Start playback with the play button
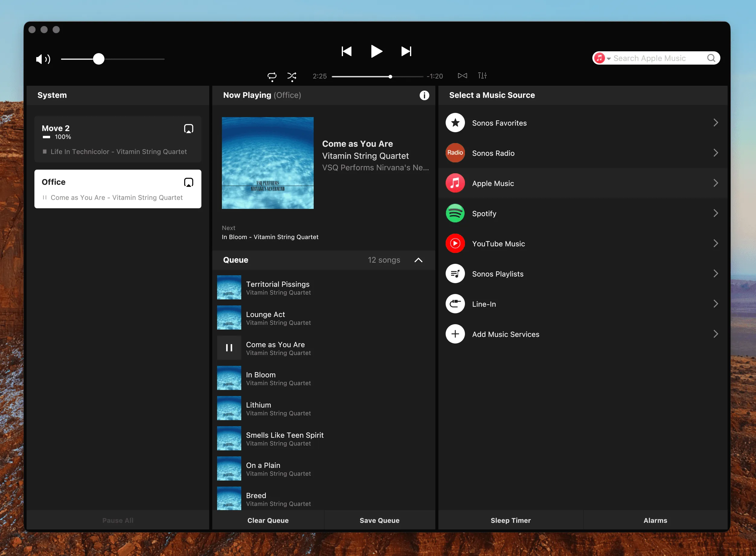 coord(376,51)
